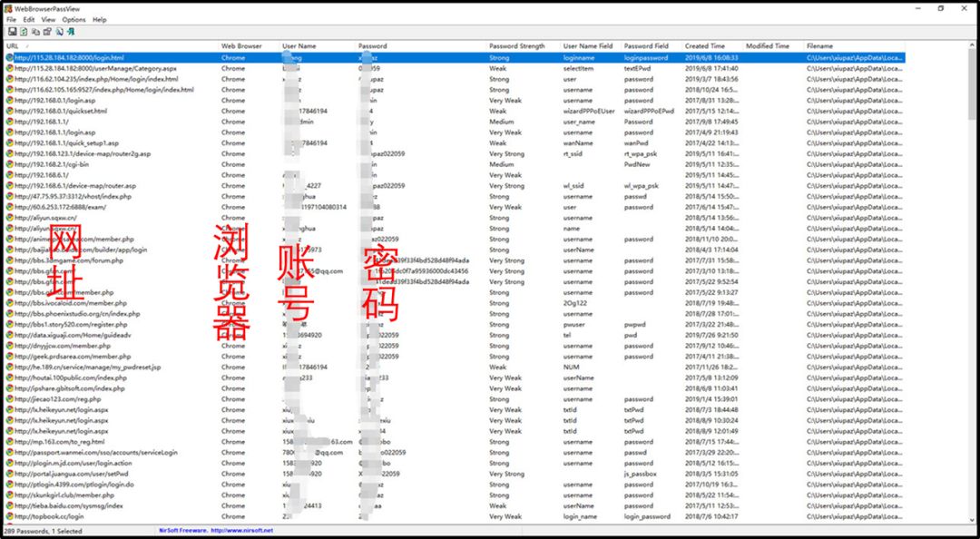
Task: Click Chrome icon beside 192.168.2.1/cgi-bin URL
Action: 9,164
